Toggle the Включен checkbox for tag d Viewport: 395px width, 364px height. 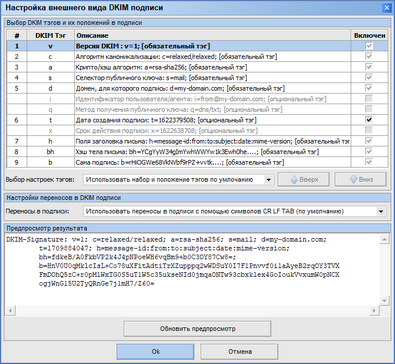click(x=369, y=88)
